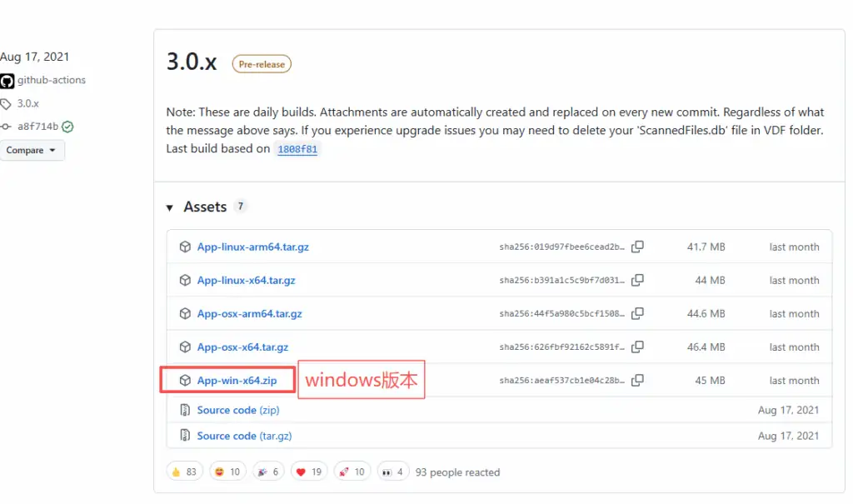
Task: Click the github-actions avatar icon
Action: click(7, 81)
